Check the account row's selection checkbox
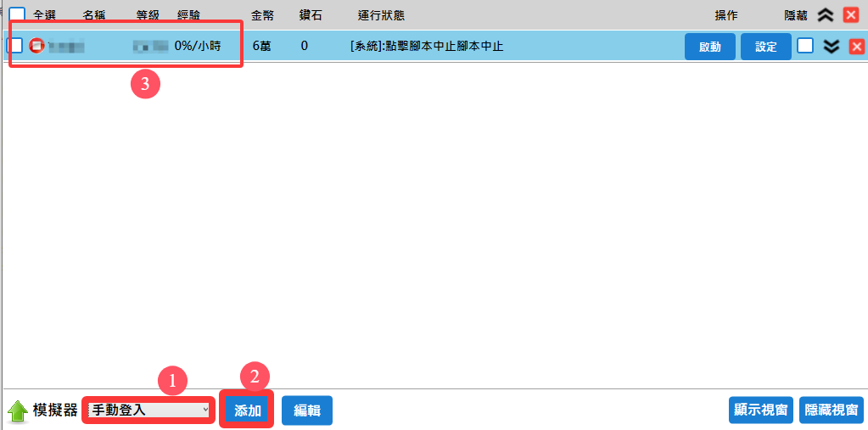Viewport: 868px width, 430px height. (15, 46)
